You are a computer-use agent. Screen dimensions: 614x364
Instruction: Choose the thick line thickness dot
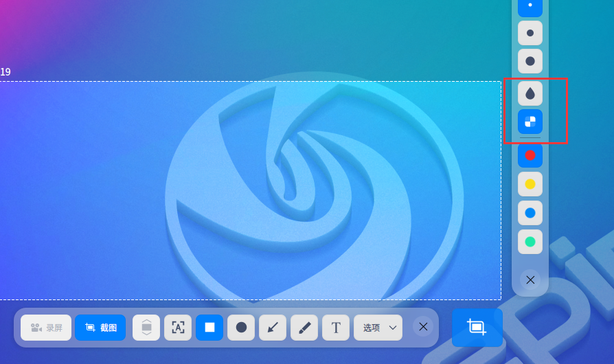coord(530,61)
